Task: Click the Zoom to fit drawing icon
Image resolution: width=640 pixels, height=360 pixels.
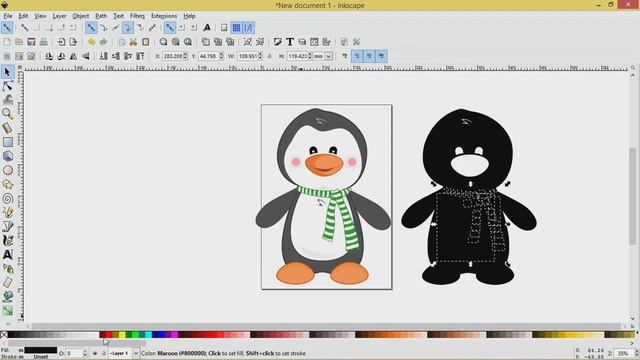Action: [x=176, y=42]
